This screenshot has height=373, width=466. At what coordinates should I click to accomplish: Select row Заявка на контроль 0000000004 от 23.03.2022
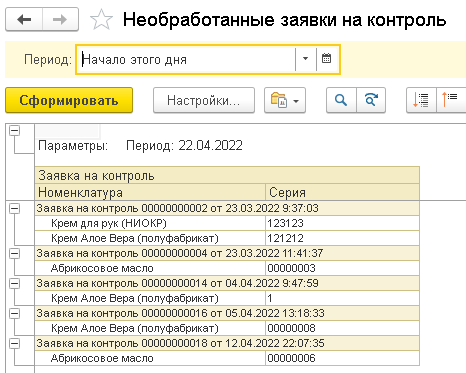coord(227,253)
